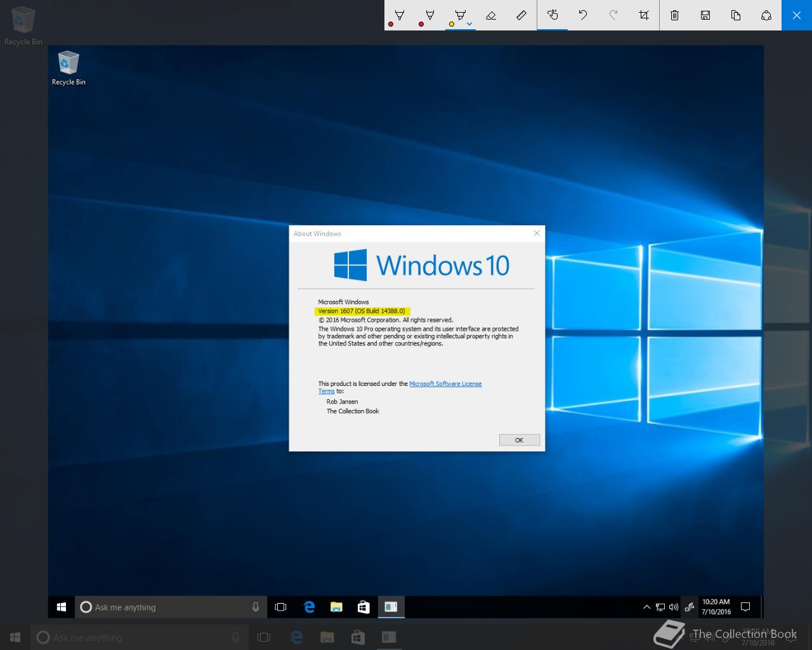Select the pencil tool
This screenshot has height=650, width=812.
pyautogui.click(x=430, y=15)
